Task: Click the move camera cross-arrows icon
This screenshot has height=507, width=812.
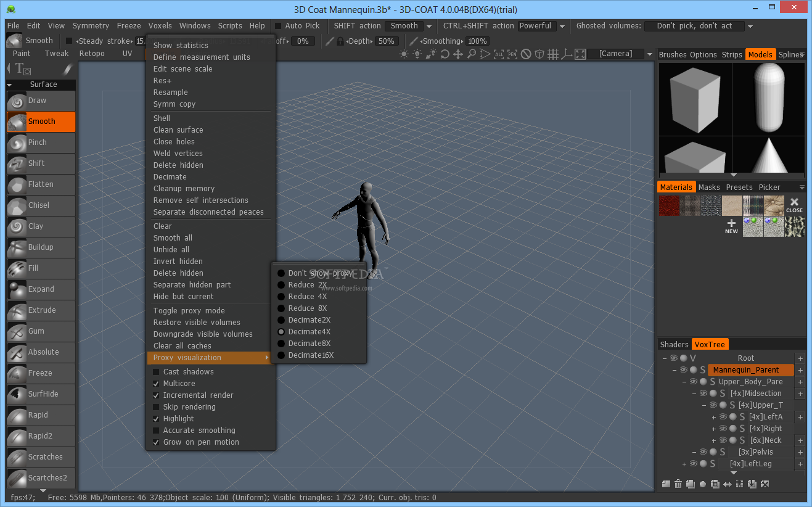Action: [x=458, y=54]
